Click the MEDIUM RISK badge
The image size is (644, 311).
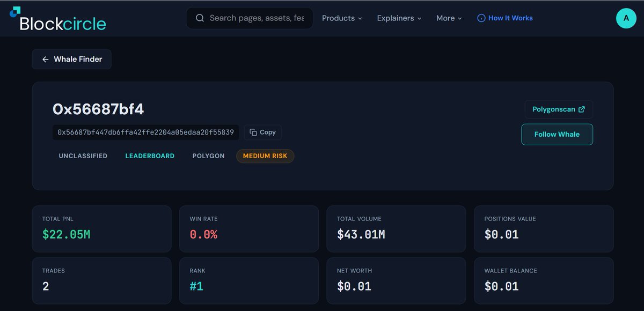[265, 156]
